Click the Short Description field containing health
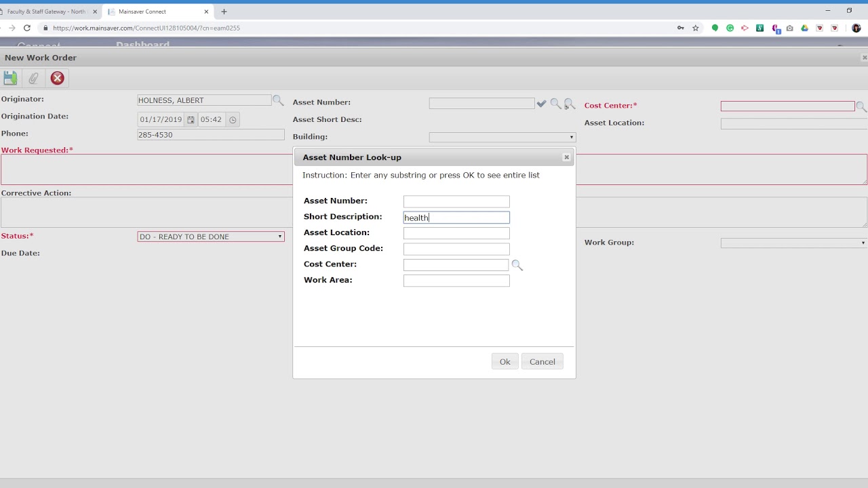Screen dimensions: 868x488 point(456,218)
